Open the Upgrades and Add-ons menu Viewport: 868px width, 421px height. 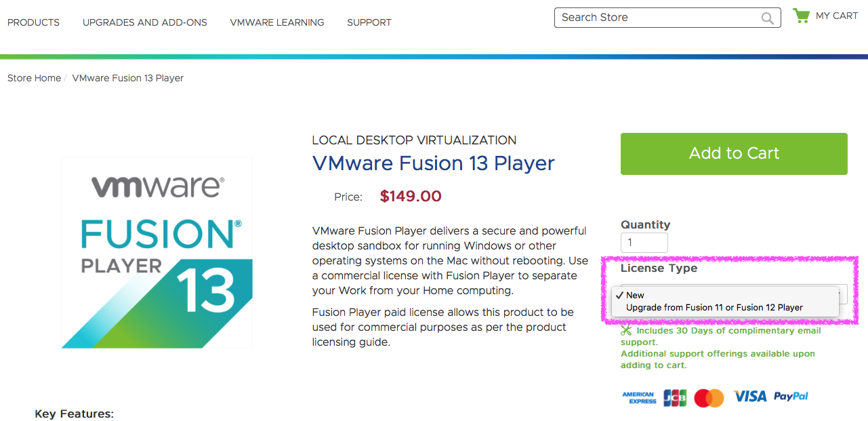tap(144, 22)
